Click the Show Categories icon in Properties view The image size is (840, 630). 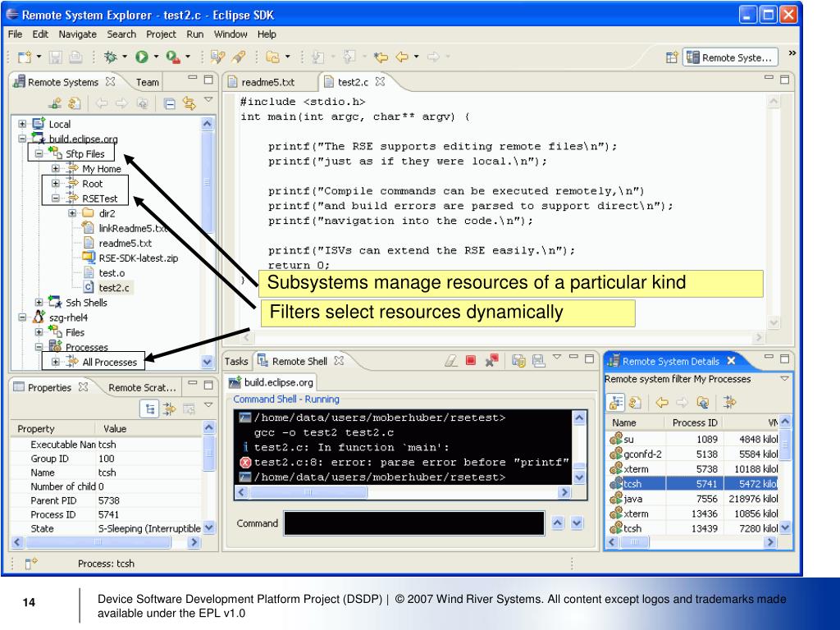[149, 409]
